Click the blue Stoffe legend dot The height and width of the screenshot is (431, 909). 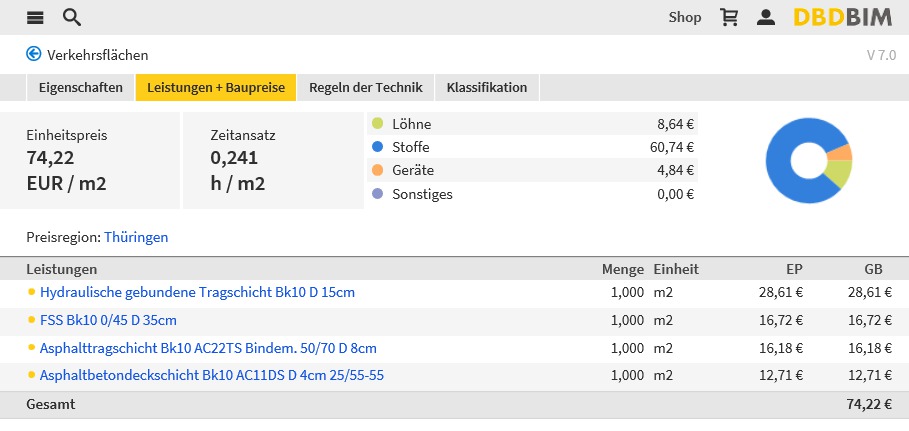click(x=378, y=147)
